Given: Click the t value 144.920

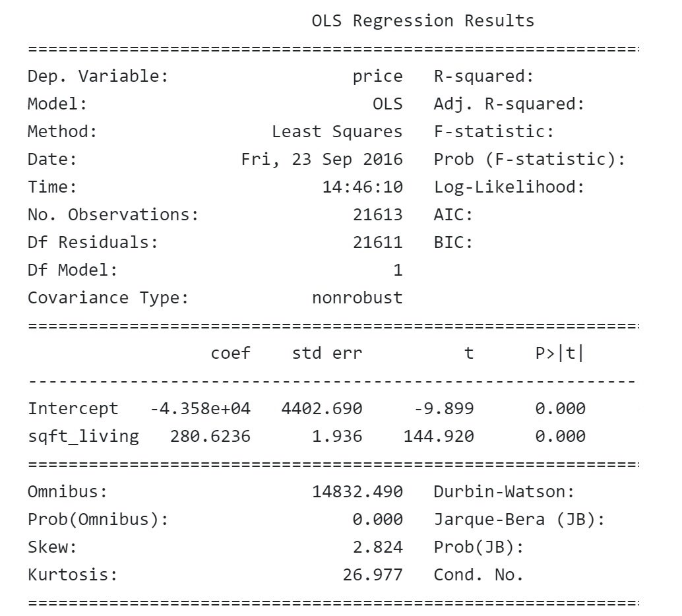Looking at the screenshot, I should [x=439, y=437].
